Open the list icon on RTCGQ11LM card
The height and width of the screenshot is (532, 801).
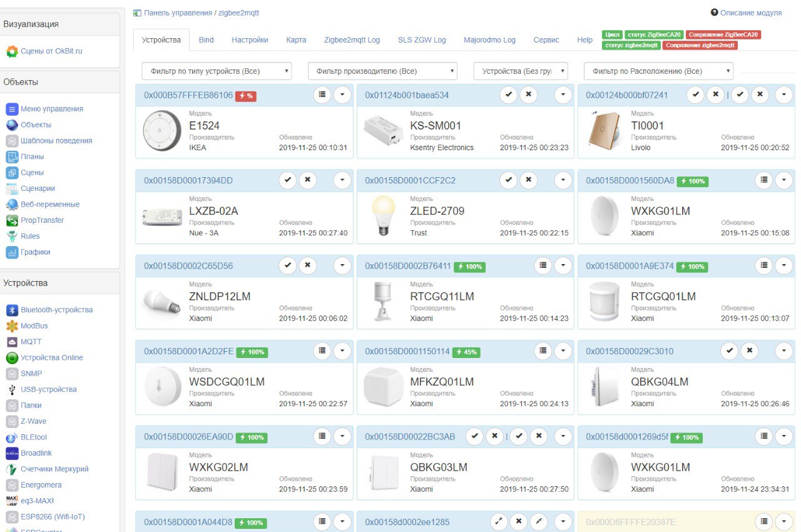pos(543,266)
